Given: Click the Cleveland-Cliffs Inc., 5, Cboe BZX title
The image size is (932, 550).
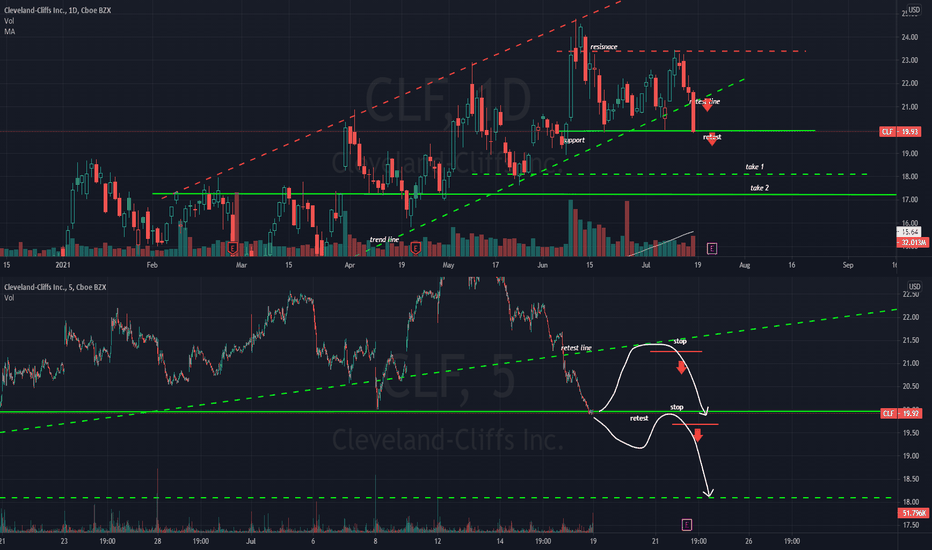Looking at the screenshot, I should [x=55, y=287].
